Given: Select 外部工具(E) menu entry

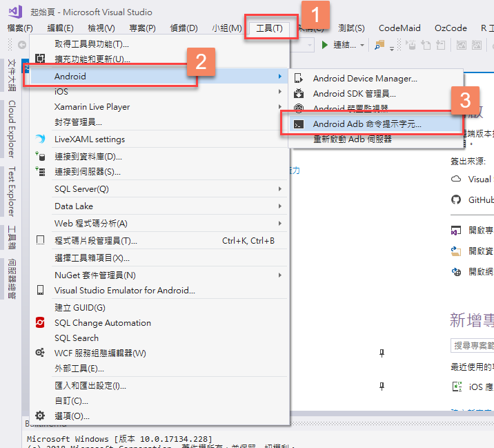Looking at the screenshot, I should [160, 368].
